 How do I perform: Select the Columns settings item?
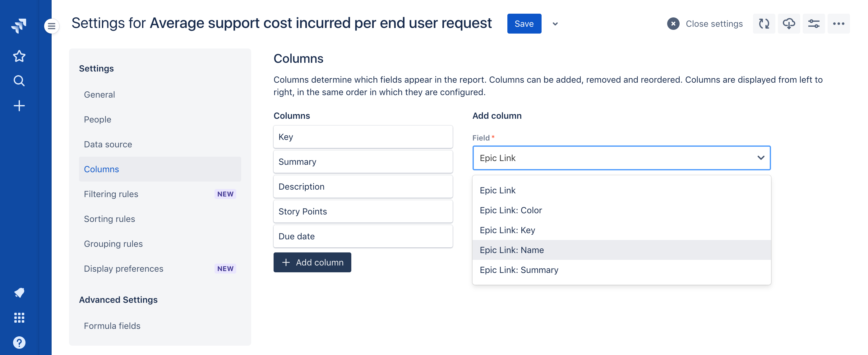[x=160, y=169]
